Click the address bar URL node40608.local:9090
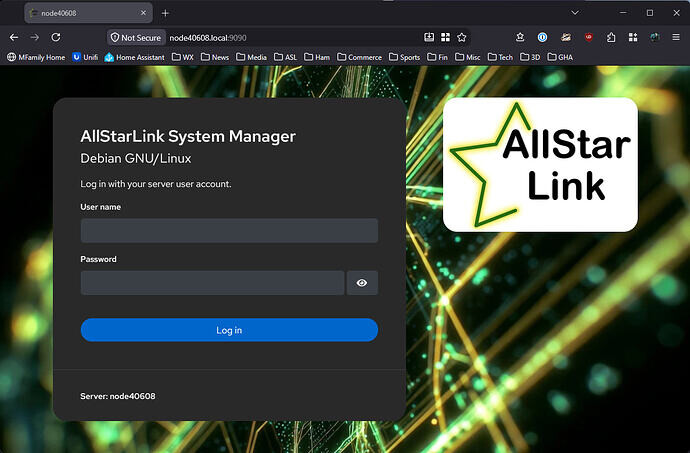 coord(208,38)
